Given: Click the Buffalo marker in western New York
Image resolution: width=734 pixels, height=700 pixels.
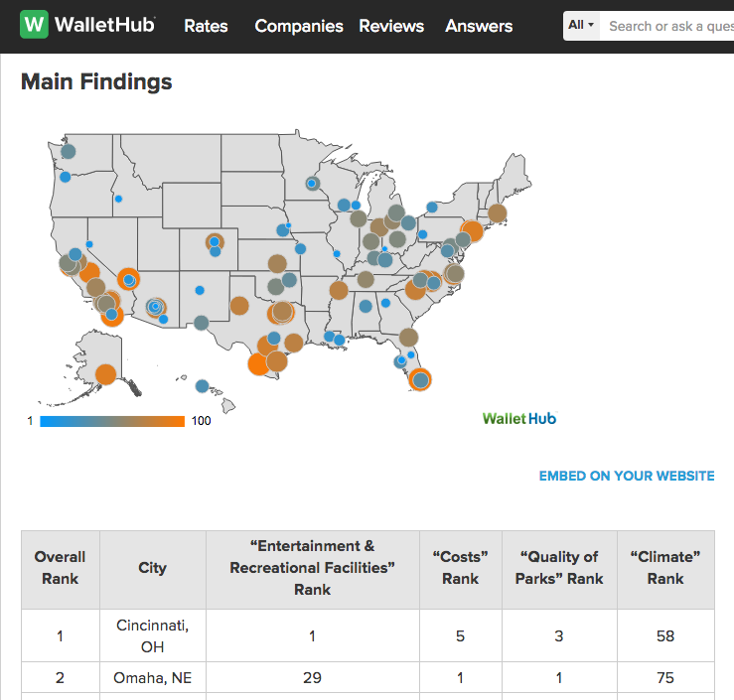Looking at the screenshot, I should pyautogui.click(x=432, y=207).
